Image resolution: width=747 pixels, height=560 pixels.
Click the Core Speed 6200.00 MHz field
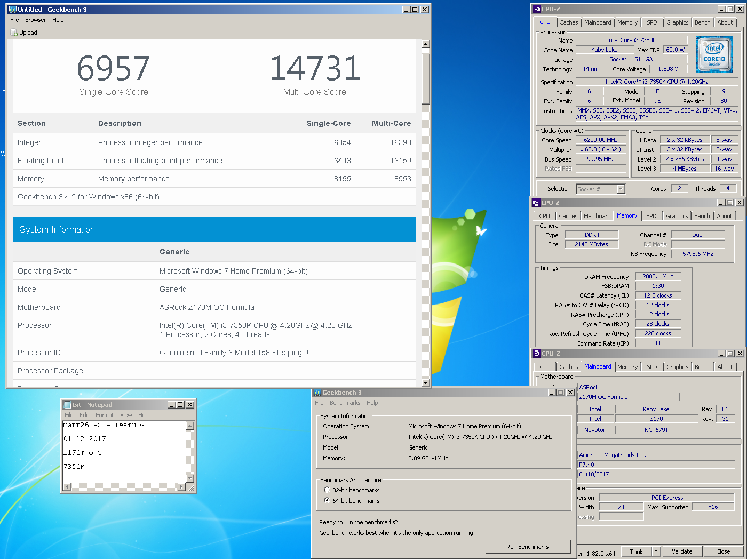click(600, 140)
